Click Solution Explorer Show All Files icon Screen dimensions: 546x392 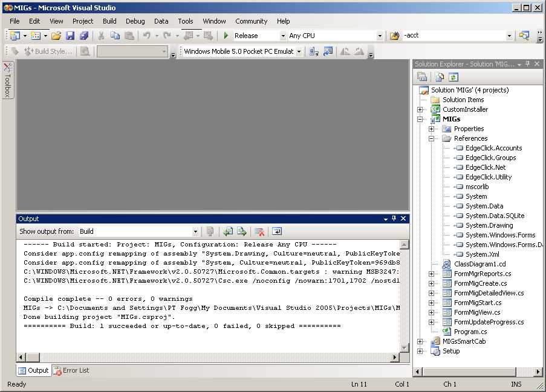440,77
